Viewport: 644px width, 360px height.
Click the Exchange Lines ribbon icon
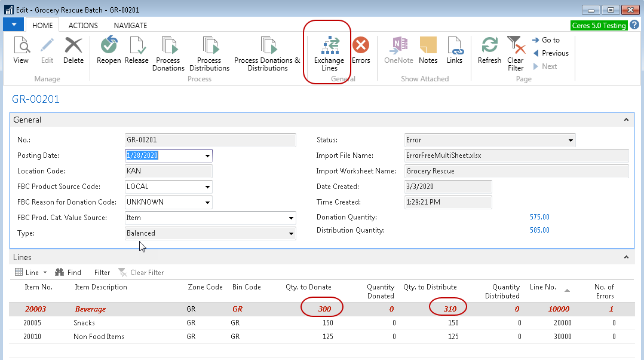[329, 47]
